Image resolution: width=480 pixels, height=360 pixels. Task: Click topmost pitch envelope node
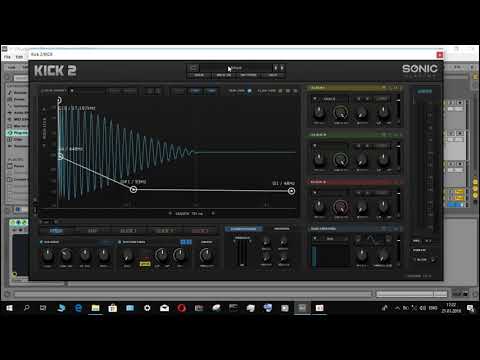(59, 100)
